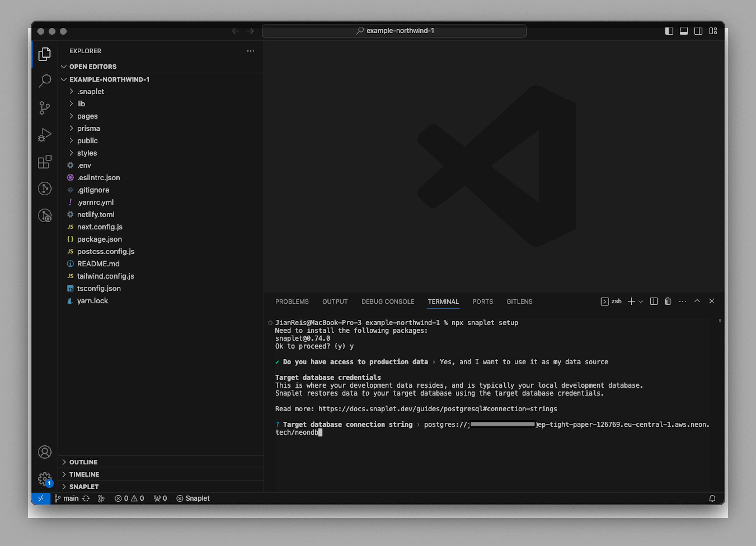Open Run and Debug view icon

pos(44,135)
